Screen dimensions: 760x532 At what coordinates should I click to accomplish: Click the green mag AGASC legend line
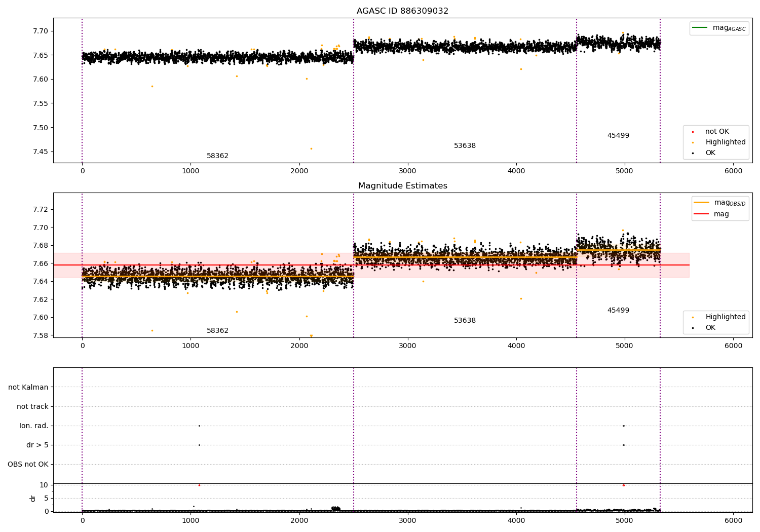pyautogui.click(x=701, y=28)
